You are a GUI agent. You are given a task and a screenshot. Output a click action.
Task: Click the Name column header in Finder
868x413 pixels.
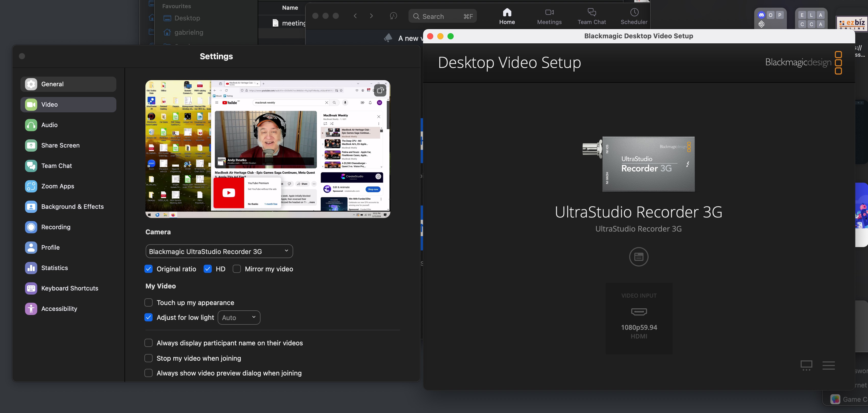pyautogui.click(x=290, y=8)
